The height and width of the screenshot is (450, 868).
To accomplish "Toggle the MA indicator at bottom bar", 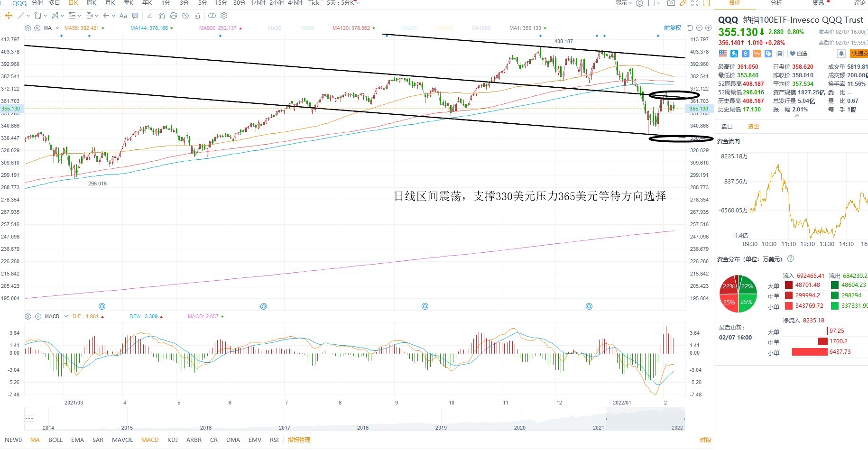I will (x=35, y=440).
